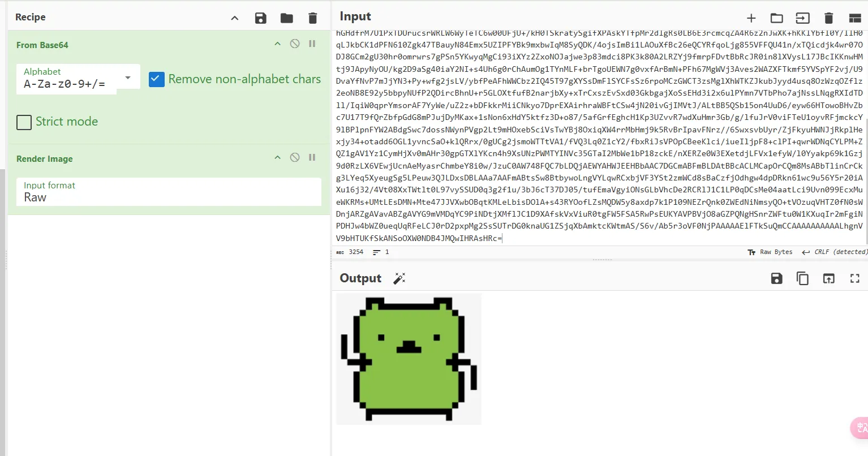Enable Strict mode checkbox

point(24,122)
